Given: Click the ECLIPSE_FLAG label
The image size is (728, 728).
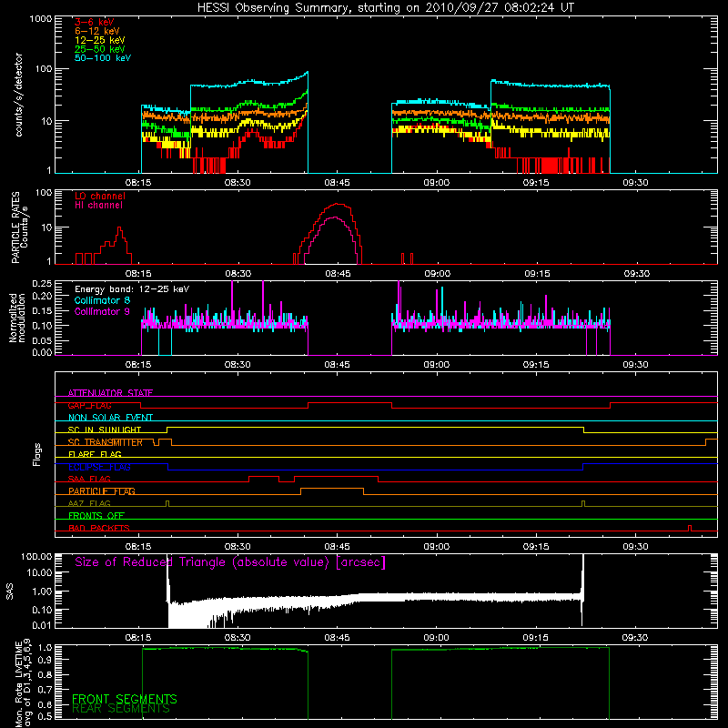Looking at the screenshot, I should tap(99, 467).
